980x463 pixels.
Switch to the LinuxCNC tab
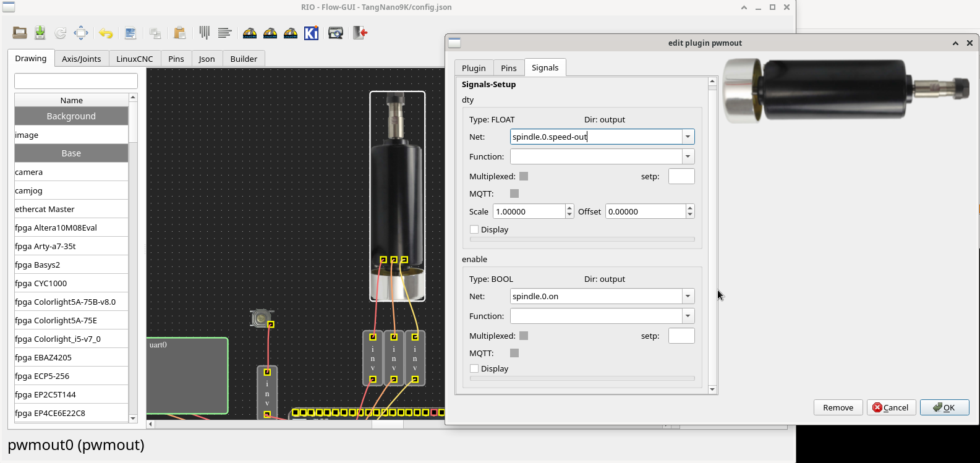point(135,59)
